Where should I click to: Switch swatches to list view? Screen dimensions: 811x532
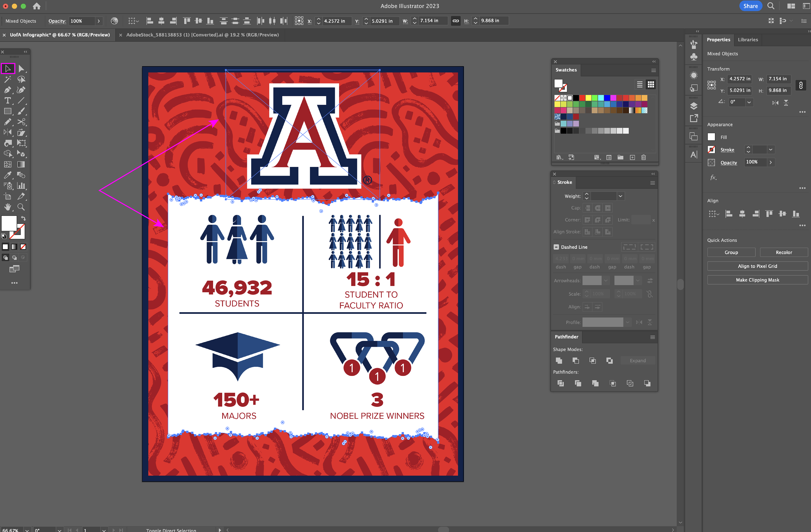[x=640, y=84]
